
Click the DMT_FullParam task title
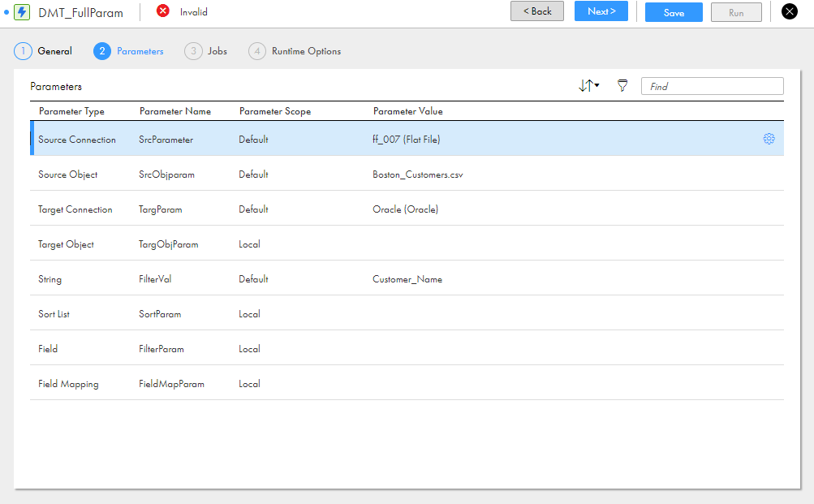80,12
